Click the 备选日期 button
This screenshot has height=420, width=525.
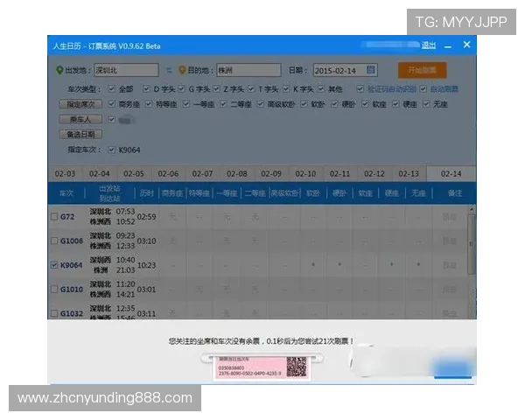pos(80,134)
